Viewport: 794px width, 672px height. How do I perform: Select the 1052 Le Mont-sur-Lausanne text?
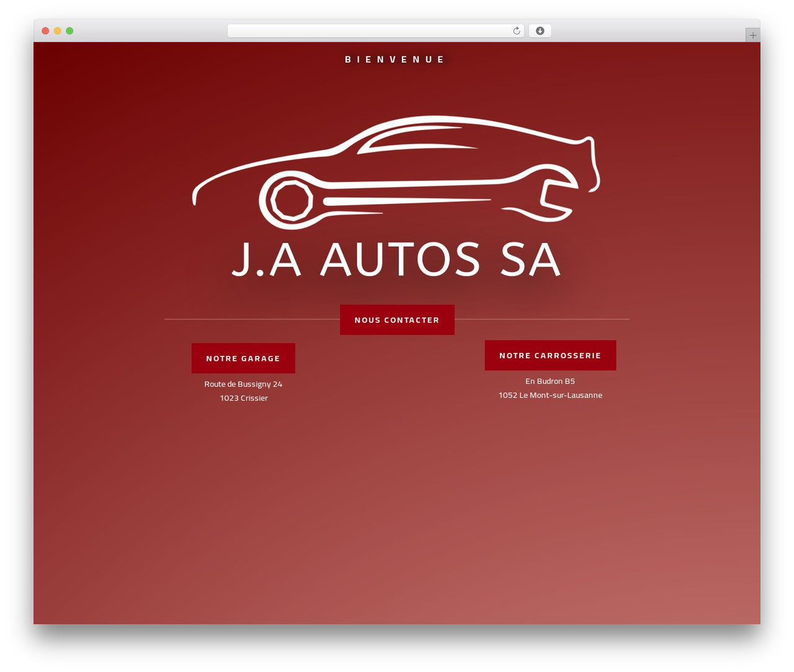[550, 395]
